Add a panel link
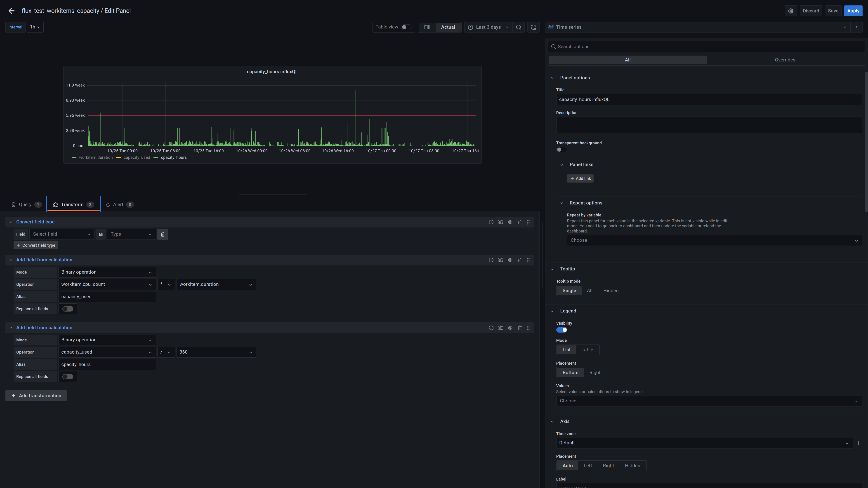Viewport: 868px width, 488px height. click(x=580, y=178)
